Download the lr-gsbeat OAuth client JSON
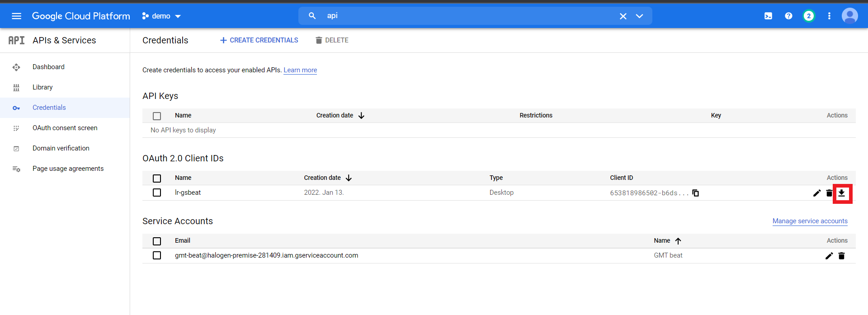 [841, 193]
